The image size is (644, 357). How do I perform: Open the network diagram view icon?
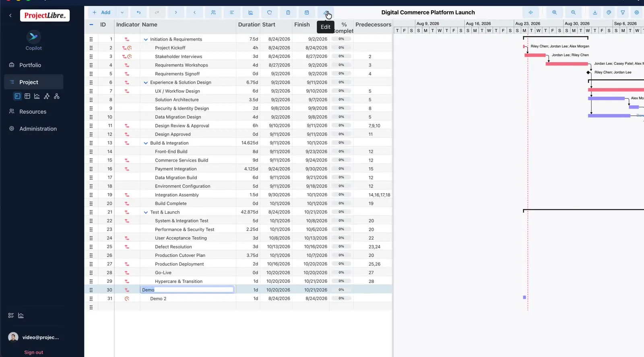pos(47,96)
